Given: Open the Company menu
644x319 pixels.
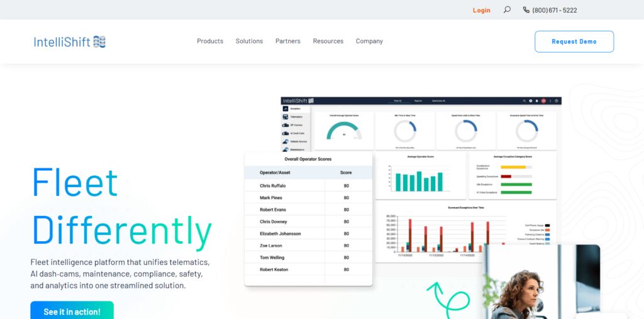Looking at the screenshot, I should (369, 41).
